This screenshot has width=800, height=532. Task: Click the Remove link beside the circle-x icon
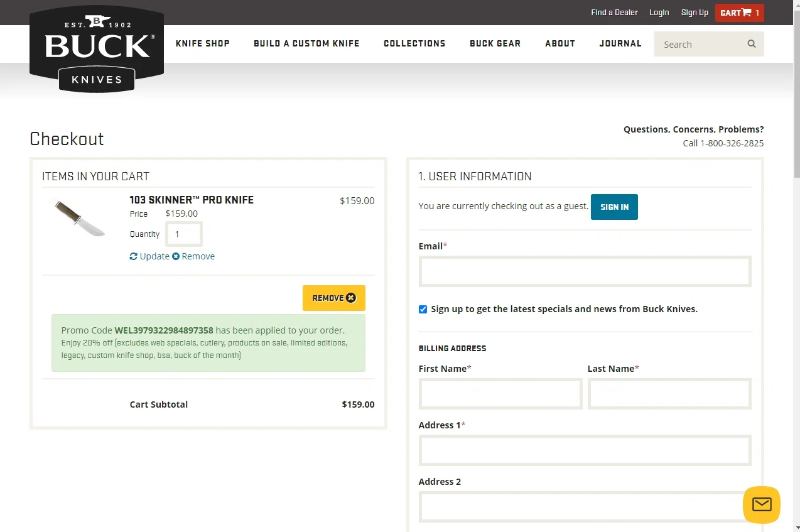coord(193,256)
